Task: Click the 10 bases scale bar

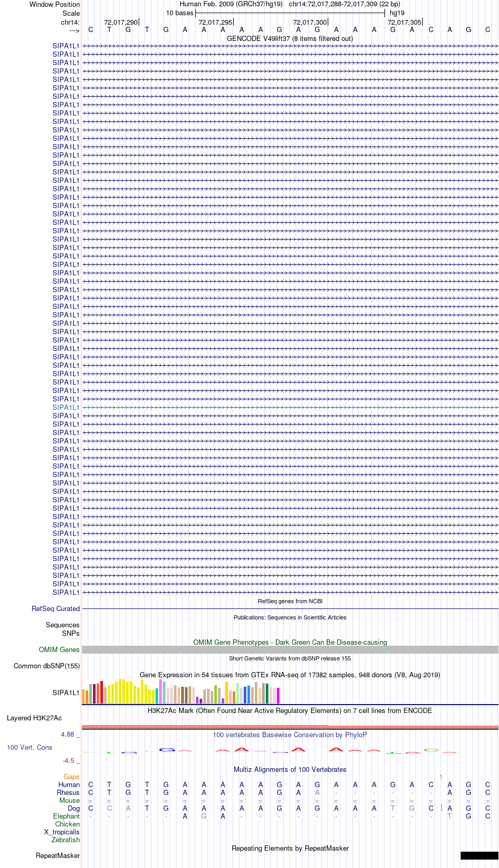Action: click(290, 13)
